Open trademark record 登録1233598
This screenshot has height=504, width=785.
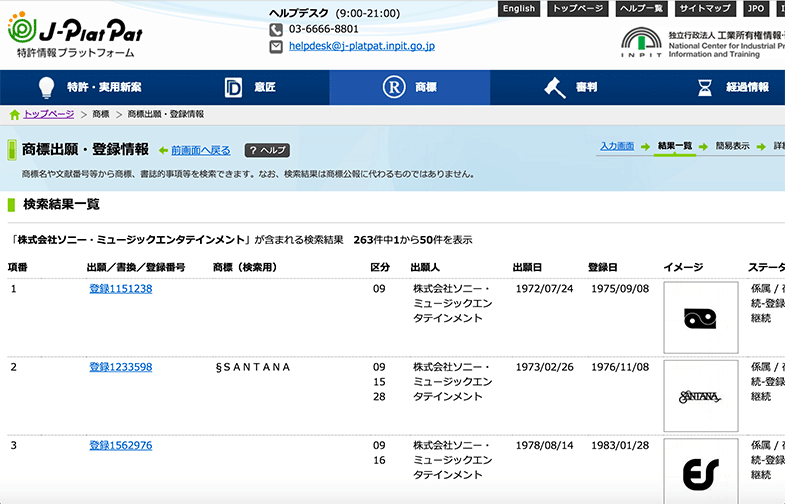click(x=121, y=367)
